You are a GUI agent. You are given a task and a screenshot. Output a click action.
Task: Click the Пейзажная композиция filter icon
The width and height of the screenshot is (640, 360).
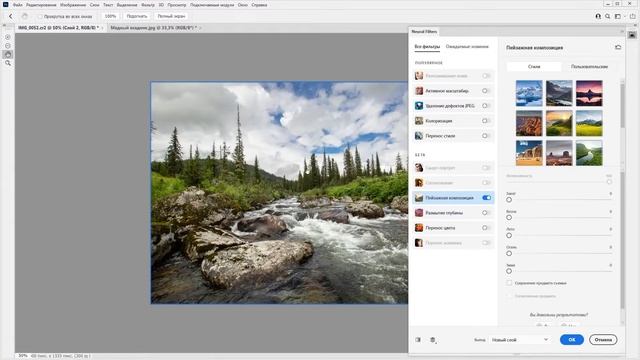click(419, 198)
